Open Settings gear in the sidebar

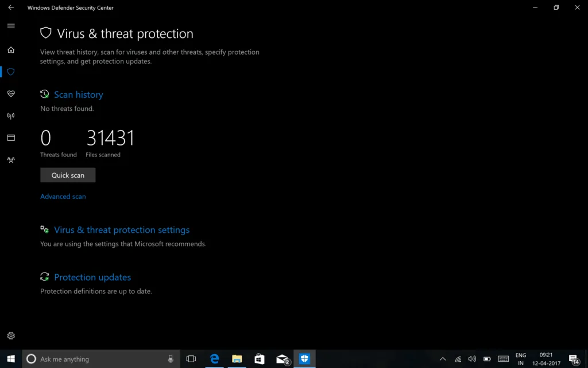(x=11, y=336)
